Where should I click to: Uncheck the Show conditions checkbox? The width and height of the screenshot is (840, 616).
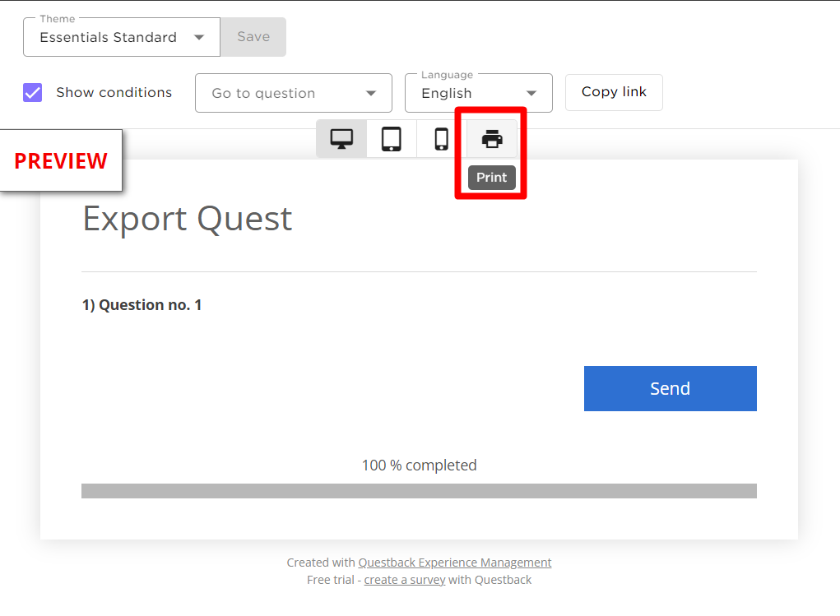point(33,93)
